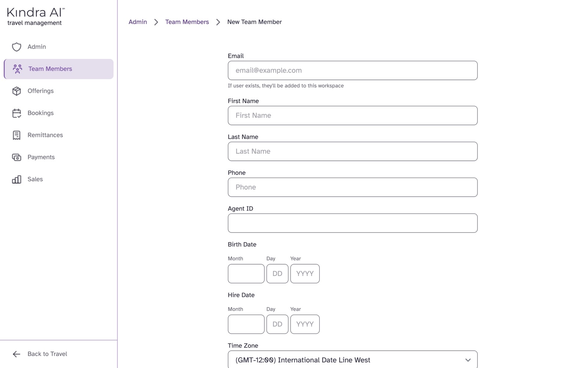The image size is (588, 368).
Task: Click the Back to Travel link
Action: pyautogui.click(x=47, y=354)
